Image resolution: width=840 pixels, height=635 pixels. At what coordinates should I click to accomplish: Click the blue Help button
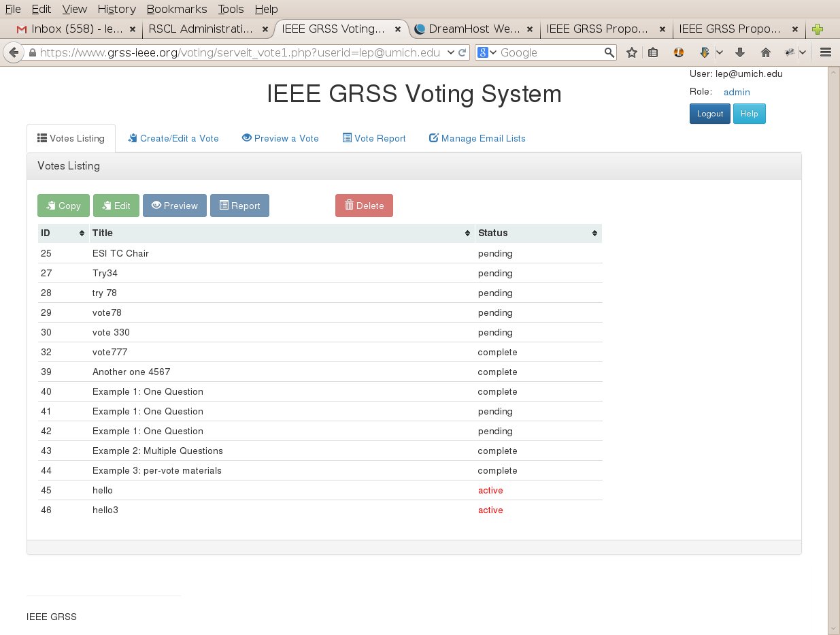pos(749,114)
